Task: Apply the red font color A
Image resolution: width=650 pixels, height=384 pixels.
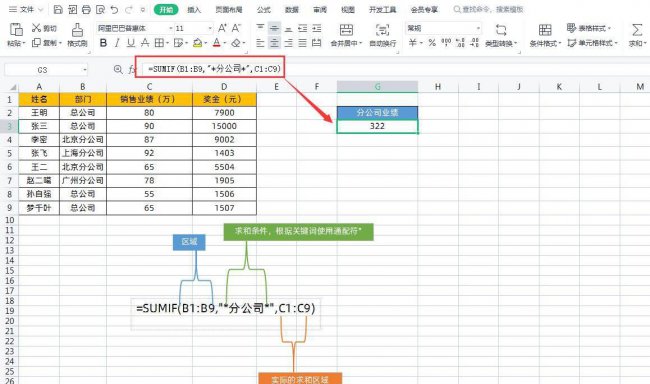Action: click(x=216, y=43)
